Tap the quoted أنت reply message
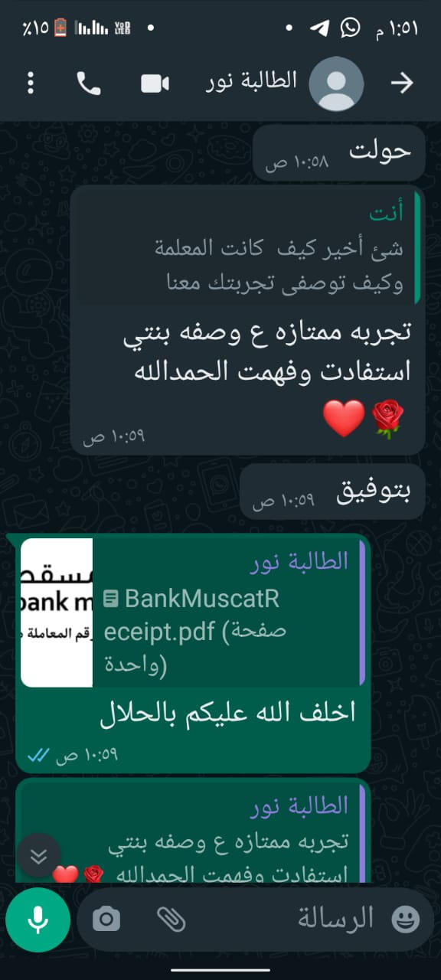Image resolution: width=441 pixels, height=980 pixels. coord(244,246)
